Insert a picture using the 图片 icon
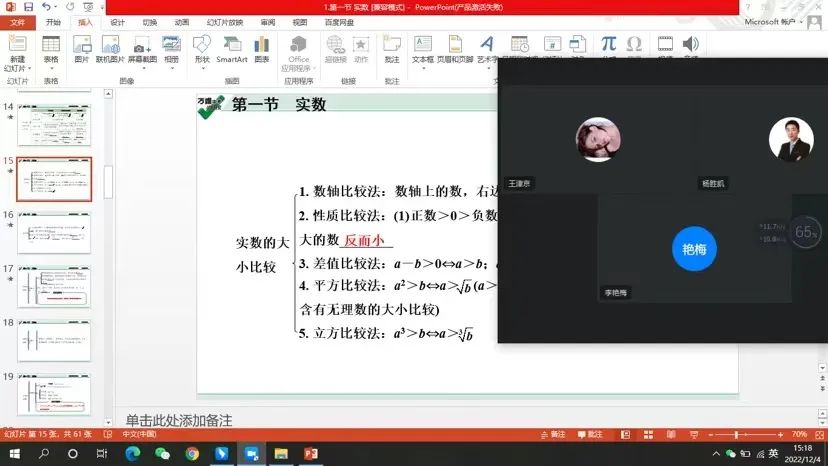This screenshot has height=466, width=828. pyautogui.click(x=82, y=48)
